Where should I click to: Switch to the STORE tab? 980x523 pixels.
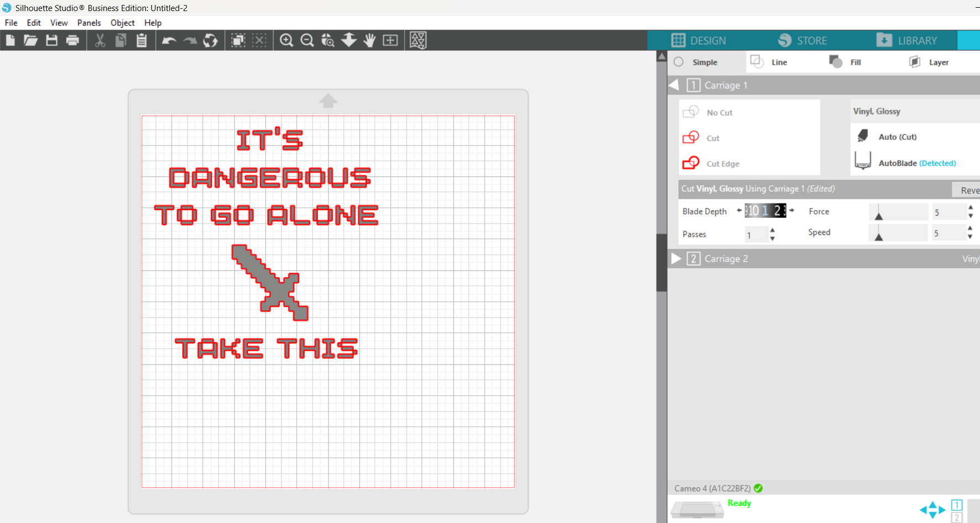coord(803,40)
